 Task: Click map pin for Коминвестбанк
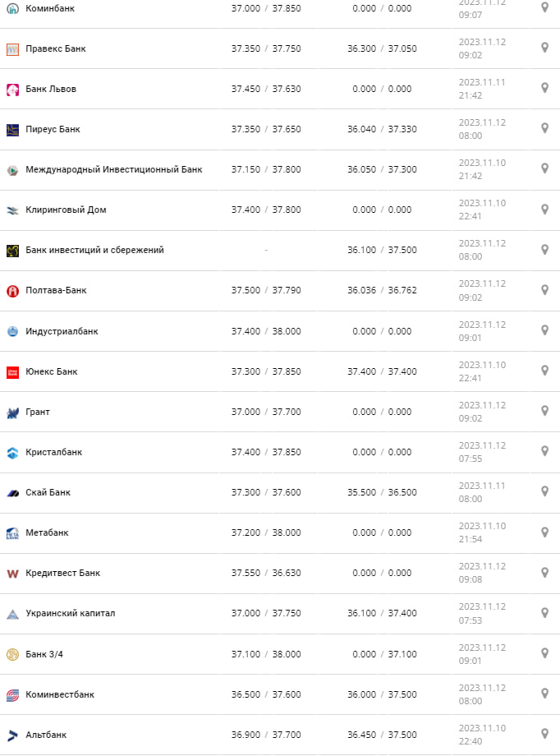(544, 693)
